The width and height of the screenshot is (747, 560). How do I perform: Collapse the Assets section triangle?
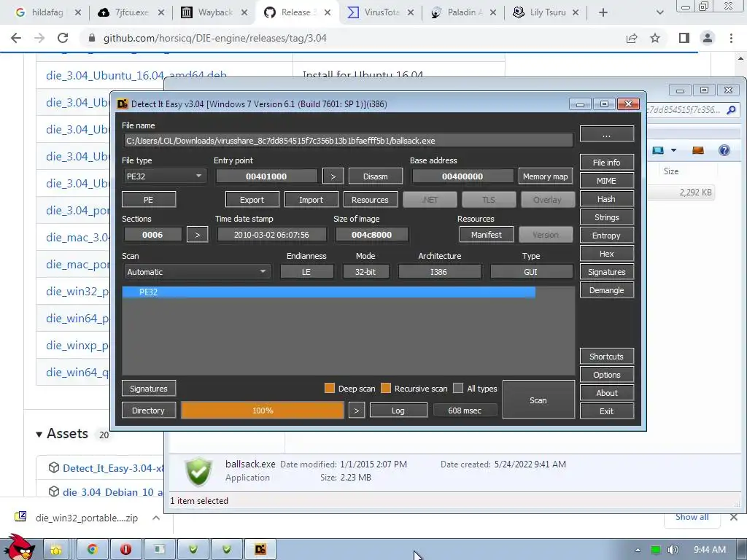point(39,434)
